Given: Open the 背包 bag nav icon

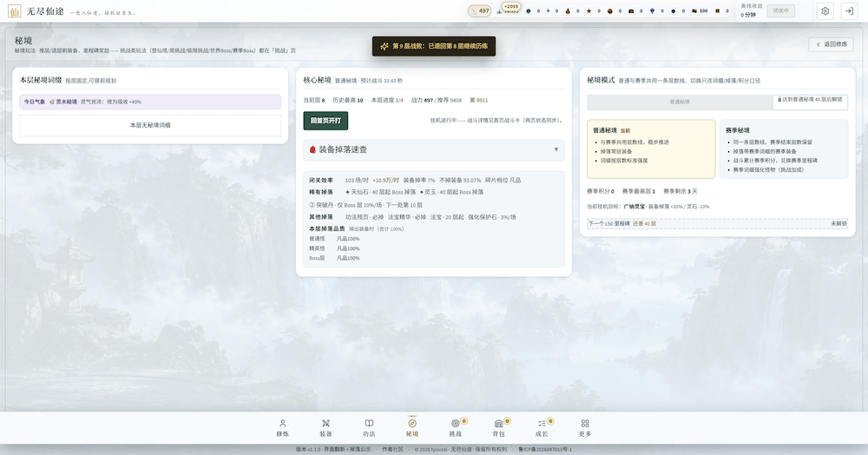Looking at the screenshot, I should (498, 424).
